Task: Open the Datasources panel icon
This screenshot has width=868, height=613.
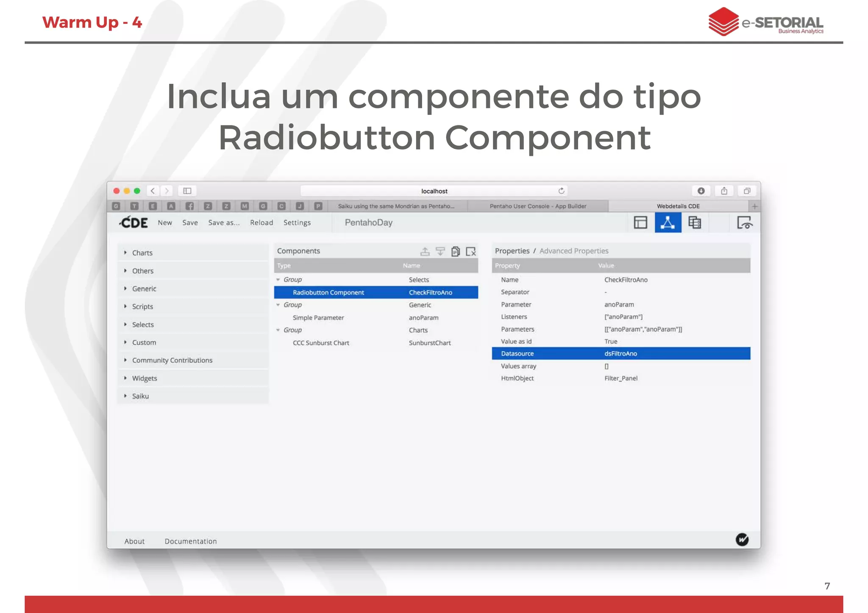Action: click(695, 222)
